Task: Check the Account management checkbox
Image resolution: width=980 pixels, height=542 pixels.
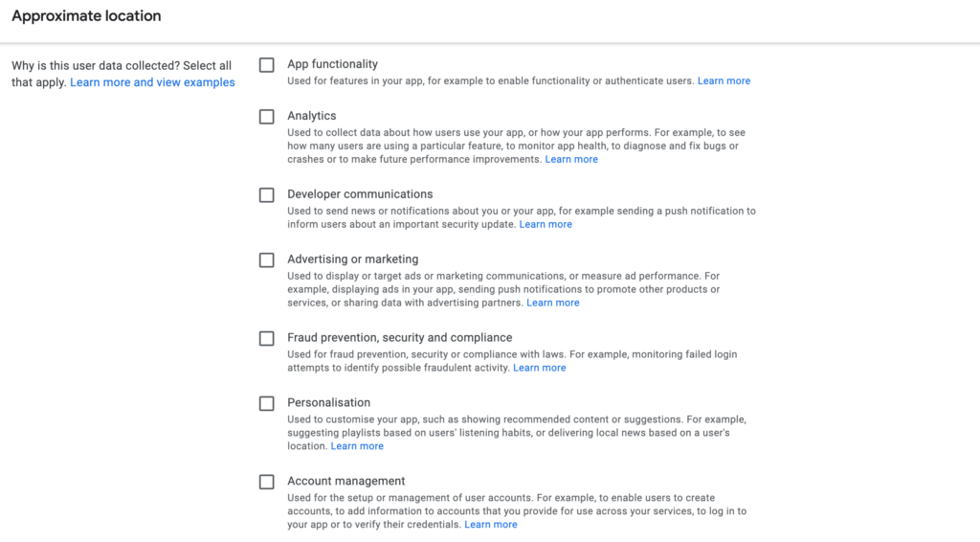Action: [x=267, y=483]
